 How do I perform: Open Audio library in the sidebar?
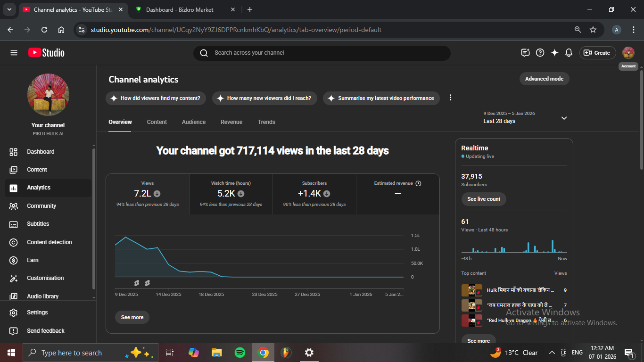pos(42,296)
